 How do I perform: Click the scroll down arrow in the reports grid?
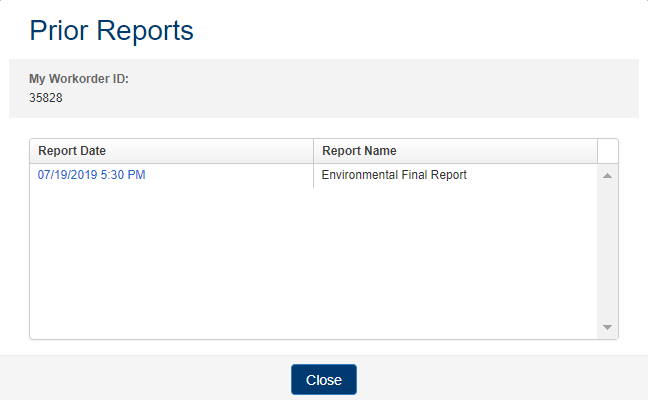[x=607, y=328]
